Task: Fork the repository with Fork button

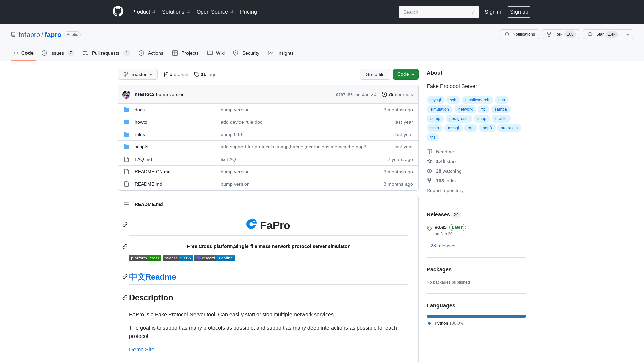Action: point(561,34)
